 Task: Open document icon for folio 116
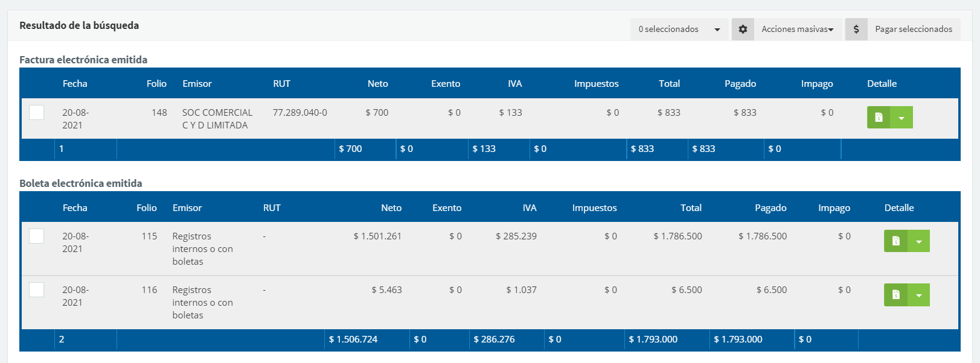895,295
